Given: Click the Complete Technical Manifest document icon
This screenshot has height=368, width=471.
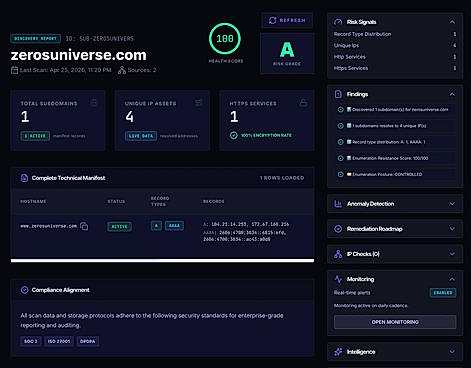Looking at the screenshot, I should [x=24, y=178].
